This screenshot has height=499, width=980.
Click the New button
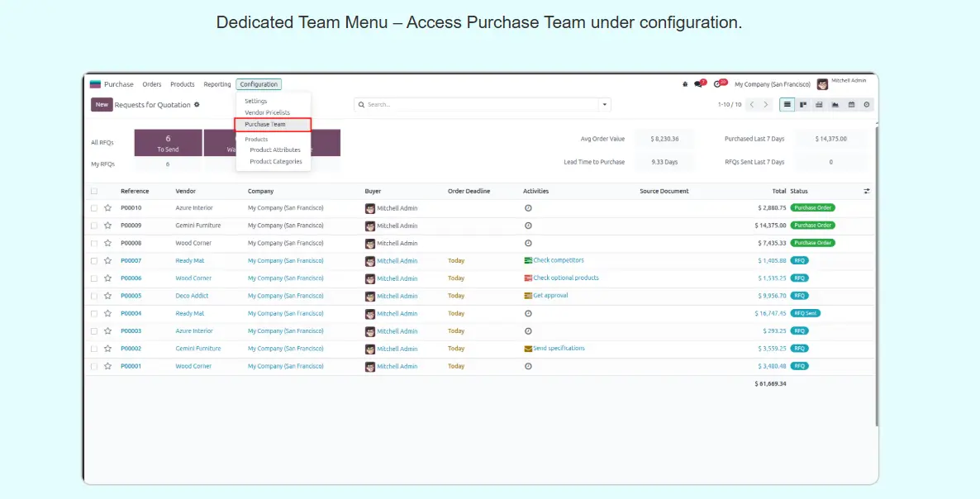tap(102, 105)
